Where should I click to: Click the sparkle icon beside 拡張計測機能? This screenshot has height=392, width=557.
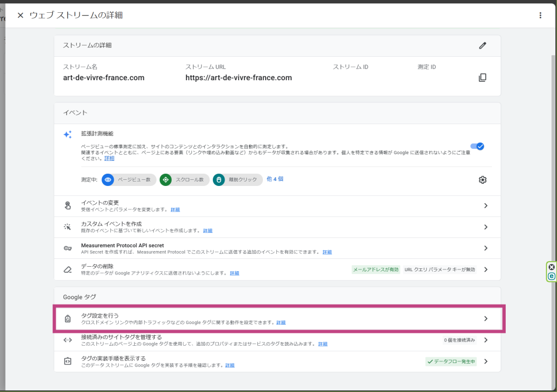click(x=67, y=134)
